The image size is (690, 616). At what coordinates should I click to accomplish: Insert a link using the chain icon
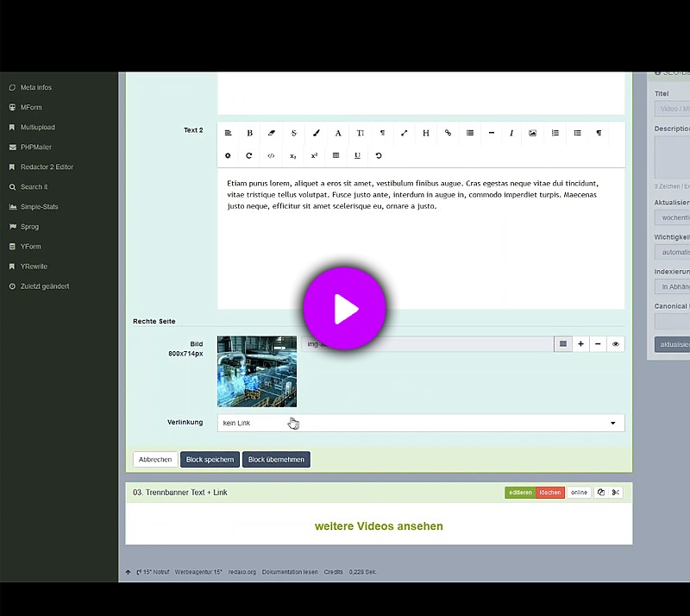click(448, 134)
